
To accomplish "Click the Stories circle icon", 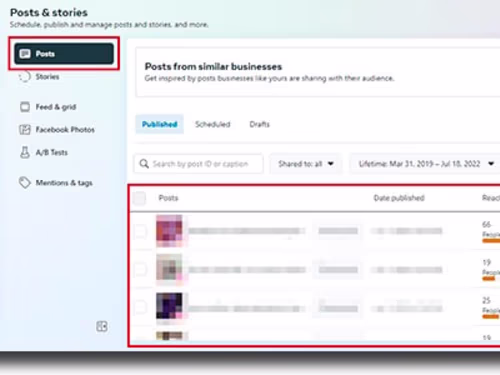I will tap(25, 77).
